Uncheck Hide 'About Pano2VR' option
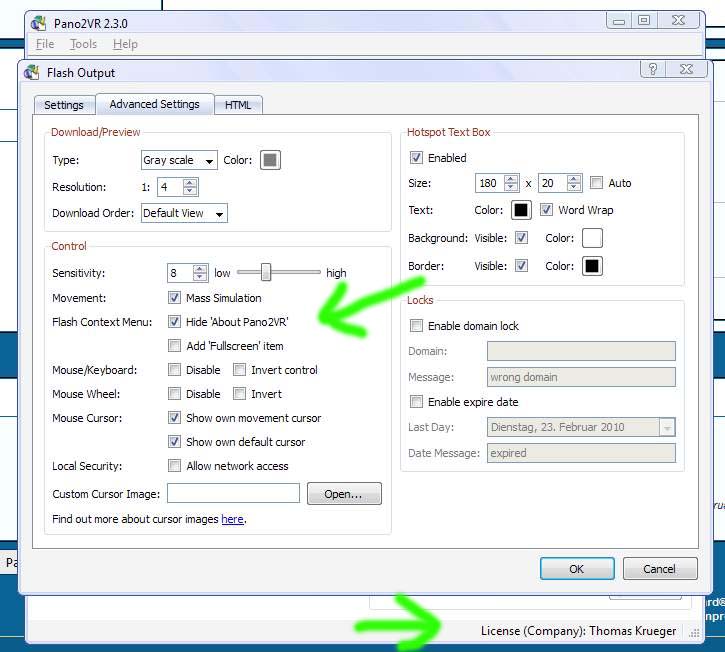725x652 pixels. point(175,322)
